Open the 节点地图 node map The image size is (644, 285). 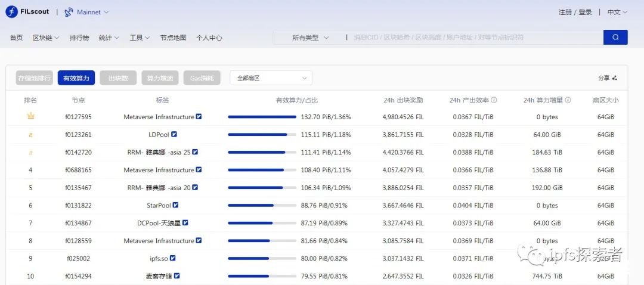[x=174, y=38]
